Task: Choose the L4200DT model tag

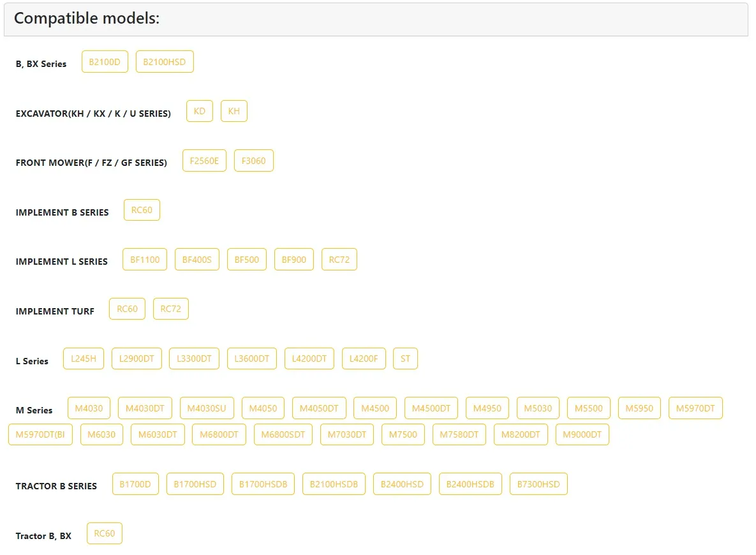Action: click(309, 359)
